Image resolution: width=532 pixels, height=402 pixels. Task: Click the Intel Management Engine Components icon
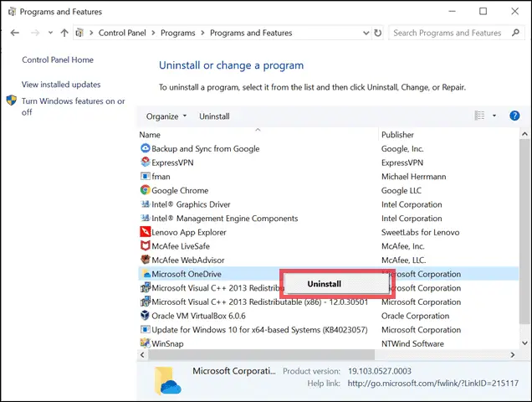tap(146, 218)
